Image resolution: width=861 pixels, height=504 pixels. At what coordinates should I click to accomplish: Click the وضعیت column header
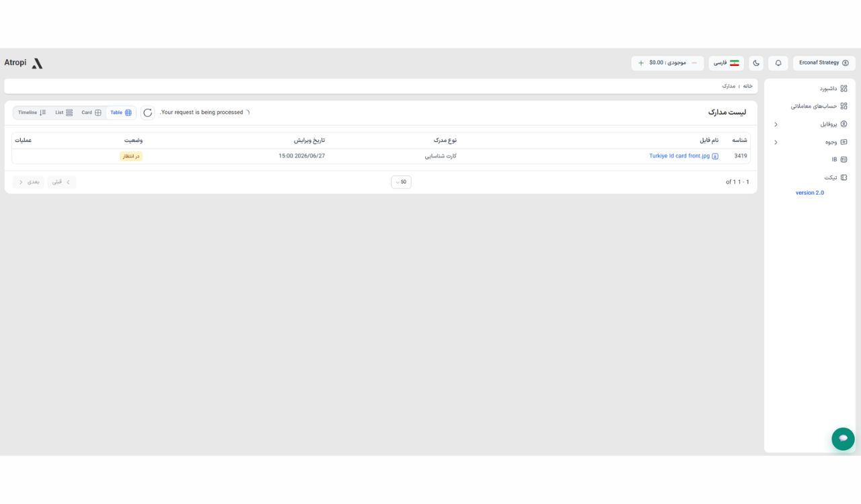point(133,140)
